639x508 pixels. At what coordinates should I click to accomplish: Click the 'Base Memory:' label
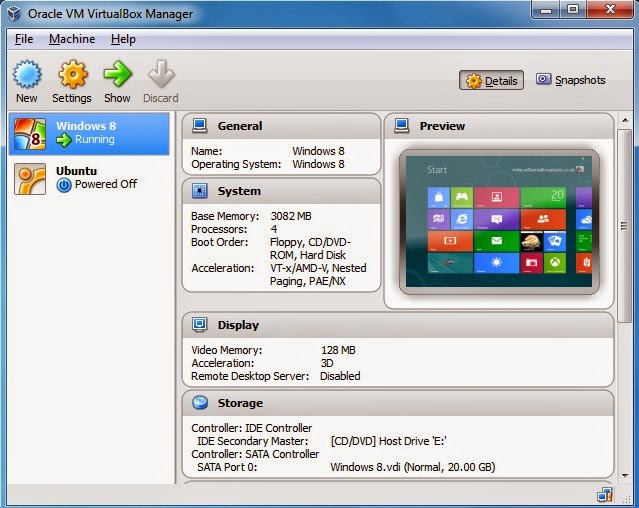click(225, 216)
